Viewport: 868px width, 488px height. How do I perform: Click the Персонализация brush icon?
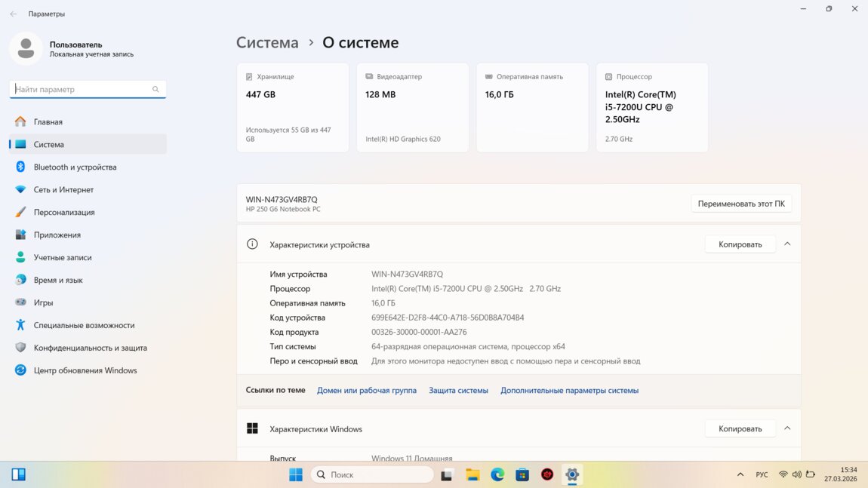[20, 212]
